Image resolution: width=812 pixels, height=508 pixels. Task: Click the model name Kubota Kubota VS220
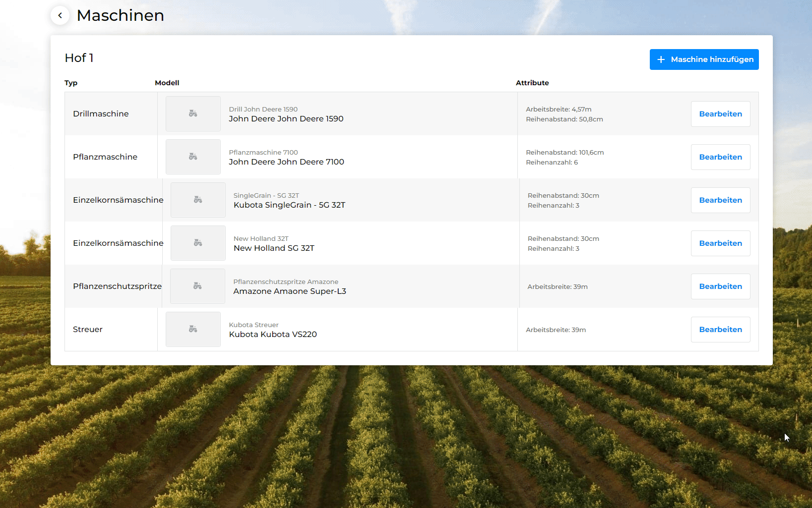pos(273,334)
